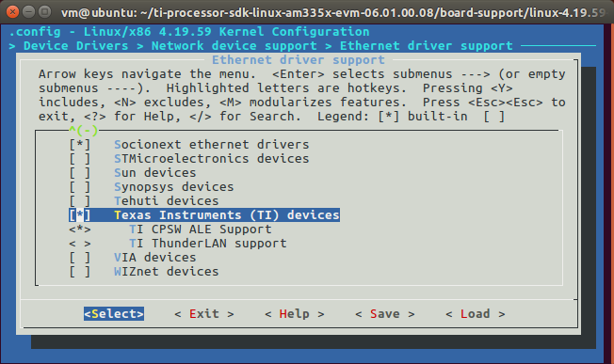Image resolution: width=614 pixels, height=364 pixels.
Task: Toggle the Sun devices checkbox
Action: [x=80, y=173]
